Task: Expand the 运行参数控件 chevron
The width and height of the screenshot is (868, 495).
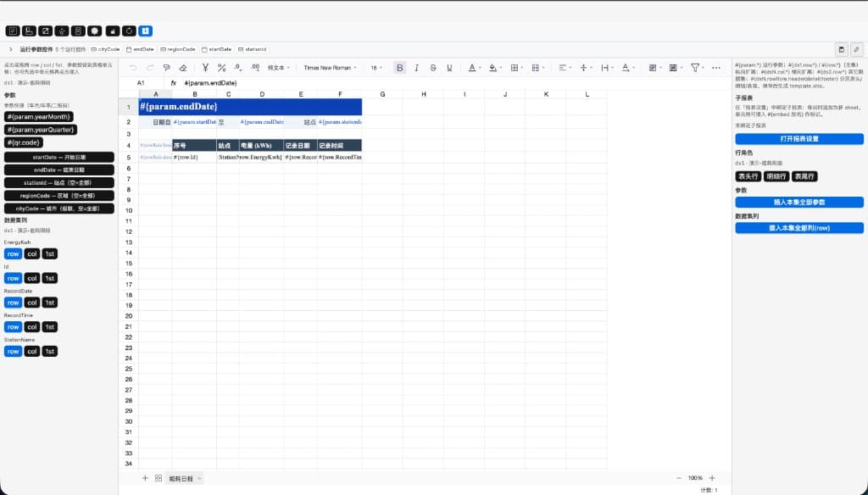Action: tap(10, 49)
